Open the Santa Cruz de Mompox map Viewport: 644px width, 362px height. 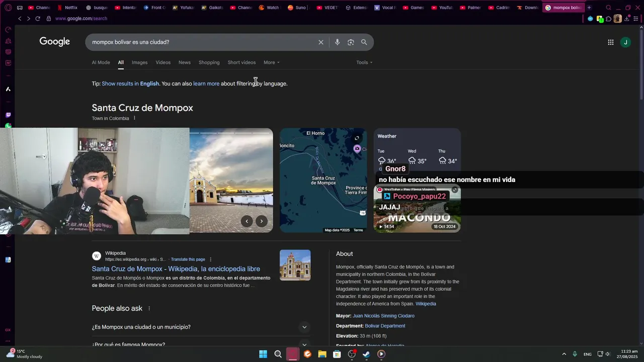click(323, 180)
